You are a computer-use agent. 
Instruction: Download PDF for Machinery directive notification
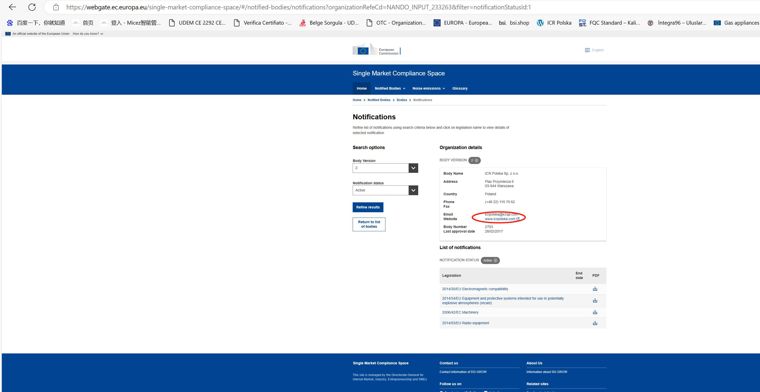coord(595,312)
